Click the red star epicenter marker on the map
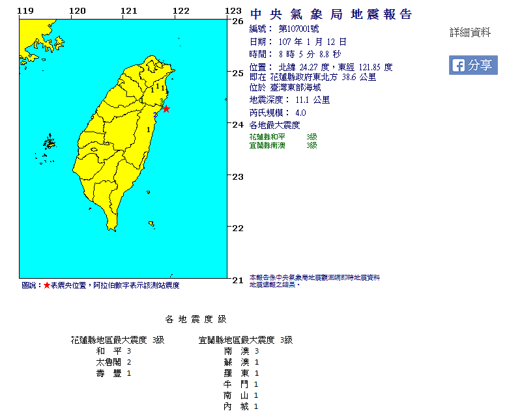522x420 pixels. (x=166, y=109)
